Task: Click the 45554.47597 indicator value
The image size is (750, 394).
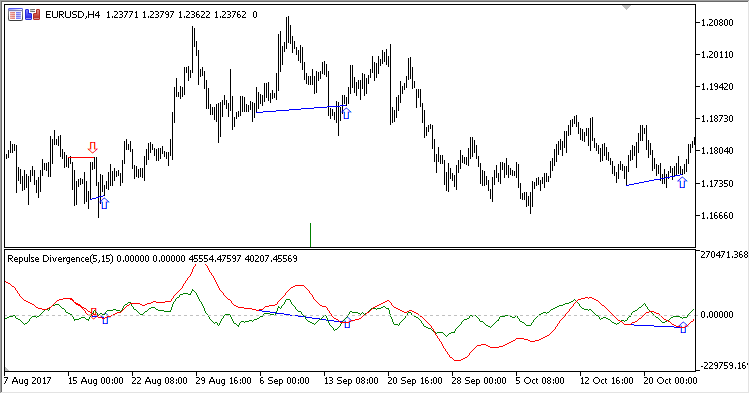Action: tap(215, 259)
